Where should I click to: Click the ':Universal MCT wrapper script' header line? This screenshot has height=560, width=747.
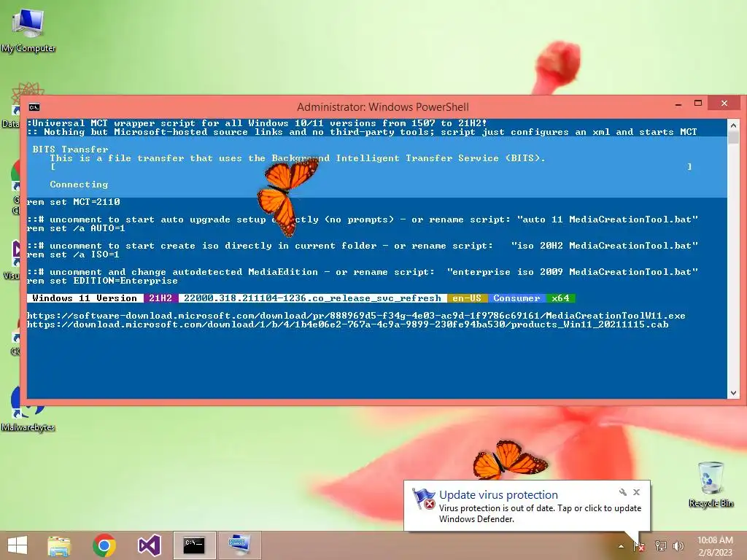coord(257,122)
